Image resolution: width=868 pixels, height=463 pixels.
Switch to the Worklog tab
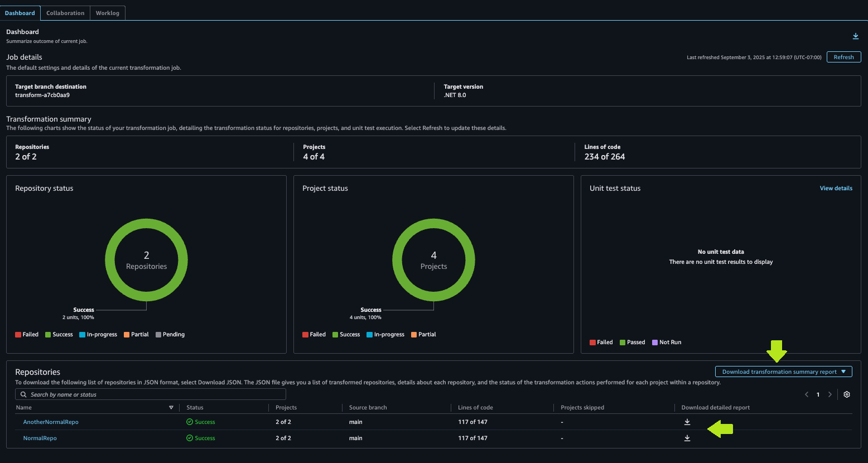tap(107, 12)
